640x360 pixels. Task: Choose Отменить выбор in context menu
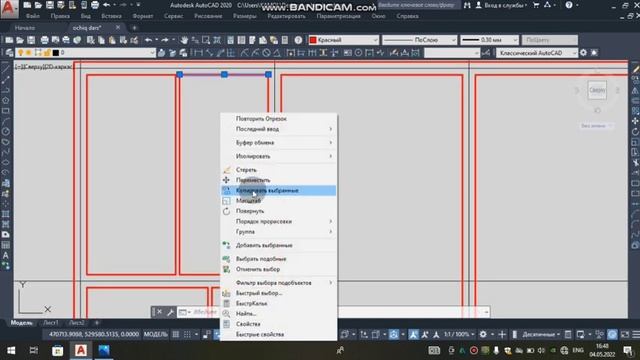point(278,269)
